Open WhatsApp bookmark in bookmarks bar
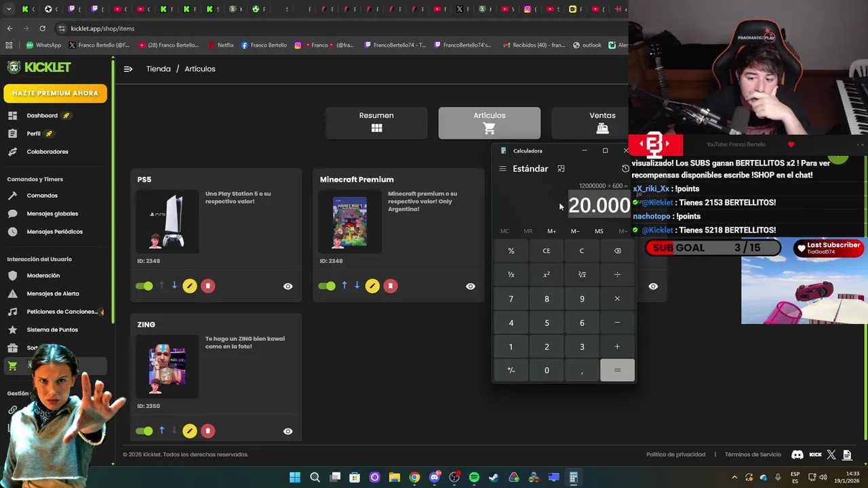The image size is (868, 488). (43, 45)
